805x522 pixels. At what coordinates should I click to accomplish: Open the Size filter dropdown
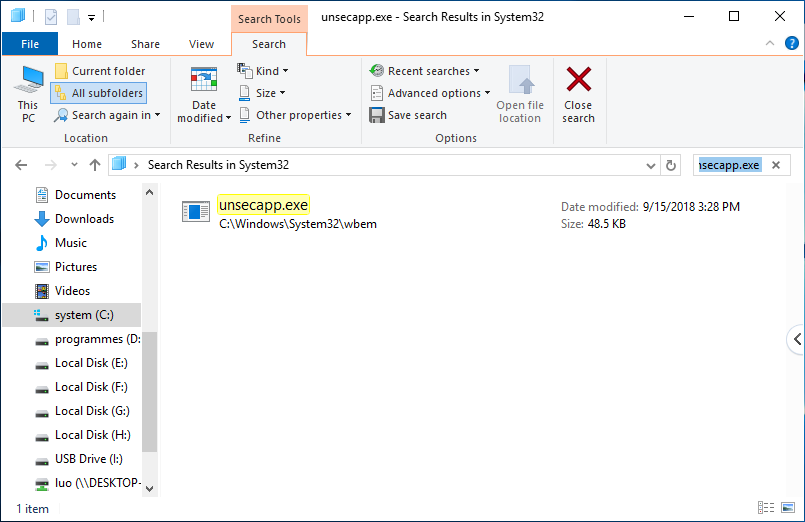263,93
